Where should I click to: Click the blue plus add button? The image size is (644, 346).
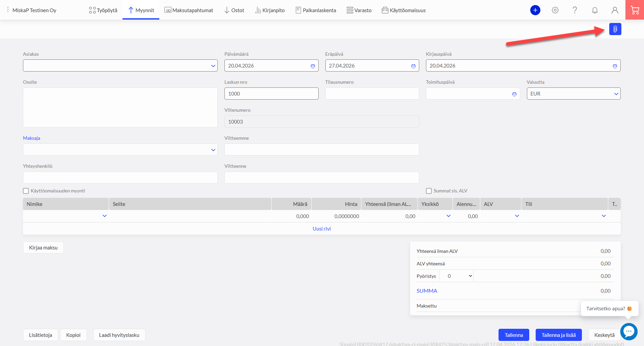pyautogui.click(x=535, y=10)
